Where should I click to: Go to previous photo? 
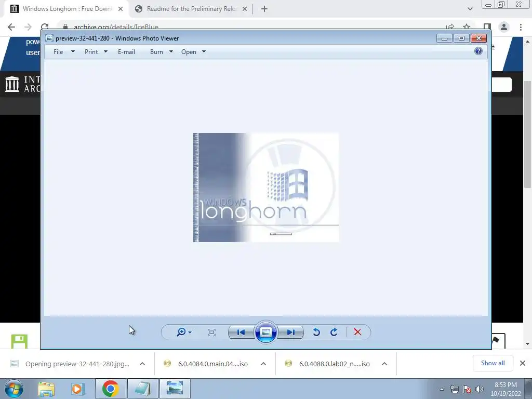241,332
